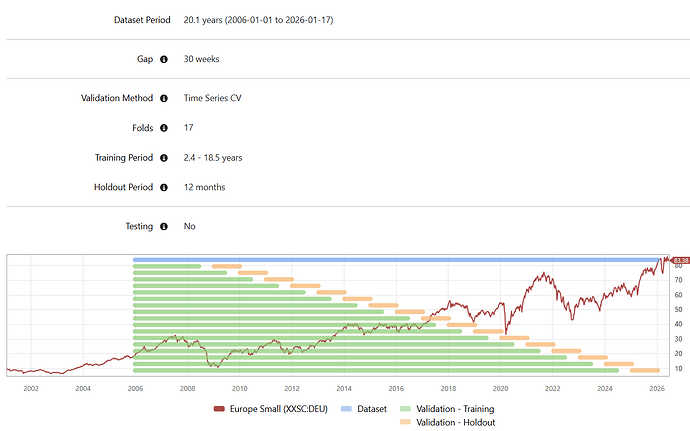Image resolution: width=690 pixels, height=431 pixels.
Task: Click the Holdout Period info icon
Action: coord(164,187)
